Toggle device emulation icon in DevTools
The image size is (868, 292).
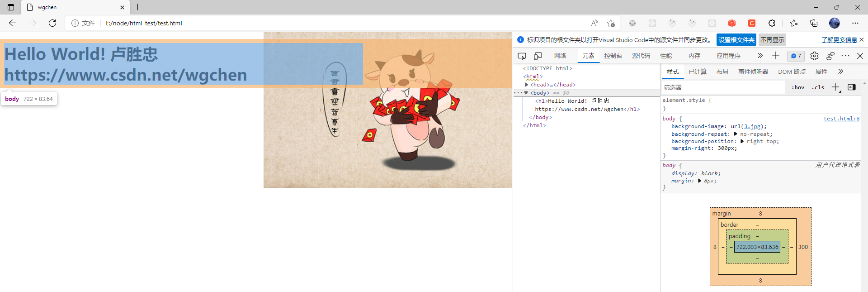pyautogui.click(x=538, y=56)
